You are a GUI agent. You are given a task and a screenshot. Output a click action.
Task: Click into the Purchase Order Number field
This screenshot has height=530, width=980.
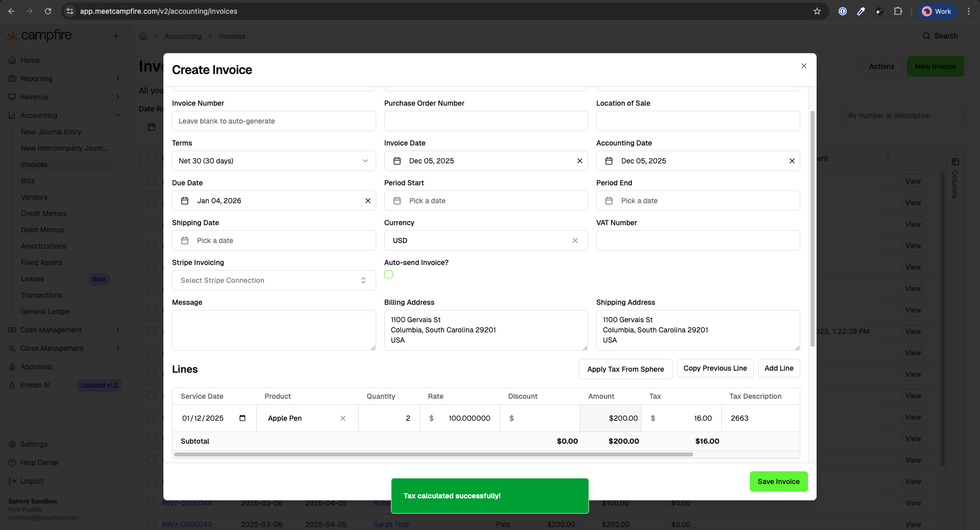pos(485,121)
